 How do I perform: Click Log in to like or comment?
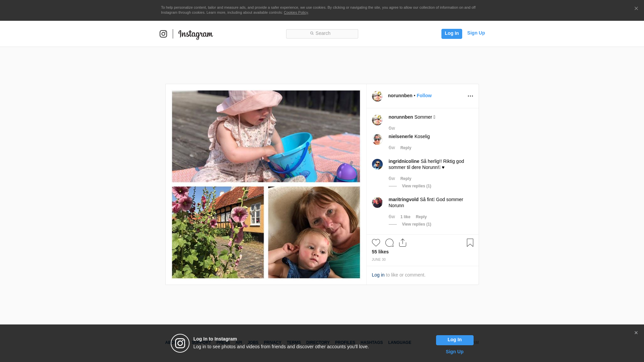378,275
